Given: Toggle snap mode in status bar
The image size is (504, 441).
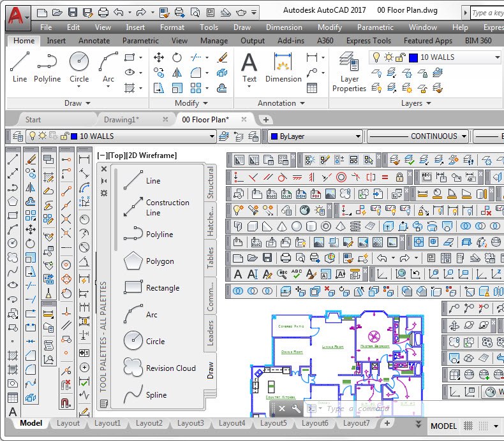Looking at the screenshot, I should [x=483, y=426].
